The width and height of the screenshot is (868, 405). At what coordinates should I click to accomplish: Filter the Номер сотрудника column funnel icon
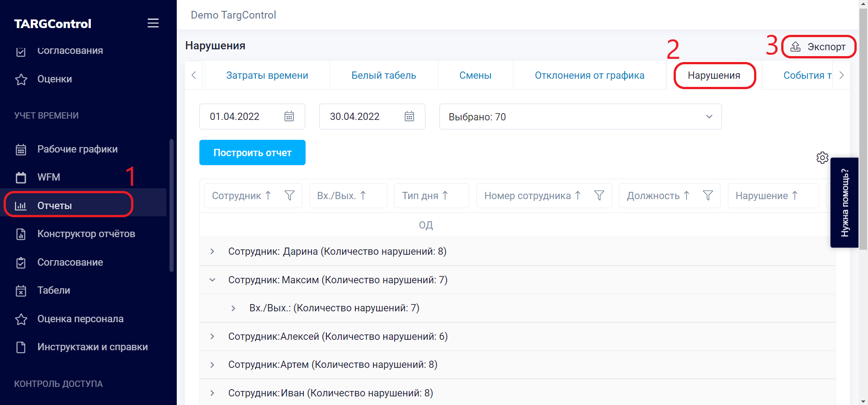click(x=599, y=195)
